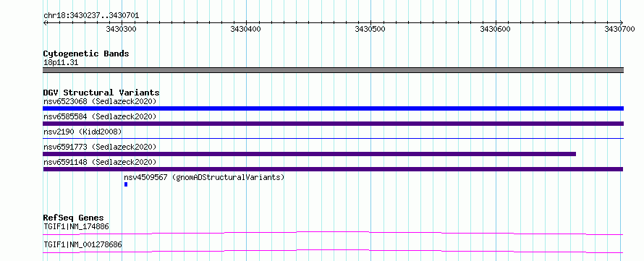Screen dimensions: 644x261
Task: Click the magenta TGIF1|NM_174886 intron line
Action: click(333, 233)
